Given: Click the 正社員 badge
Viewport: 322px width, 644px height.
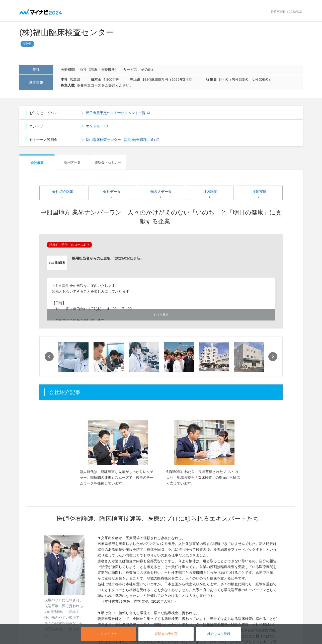Looking at the screenshot, I should [x=27, y=44].
